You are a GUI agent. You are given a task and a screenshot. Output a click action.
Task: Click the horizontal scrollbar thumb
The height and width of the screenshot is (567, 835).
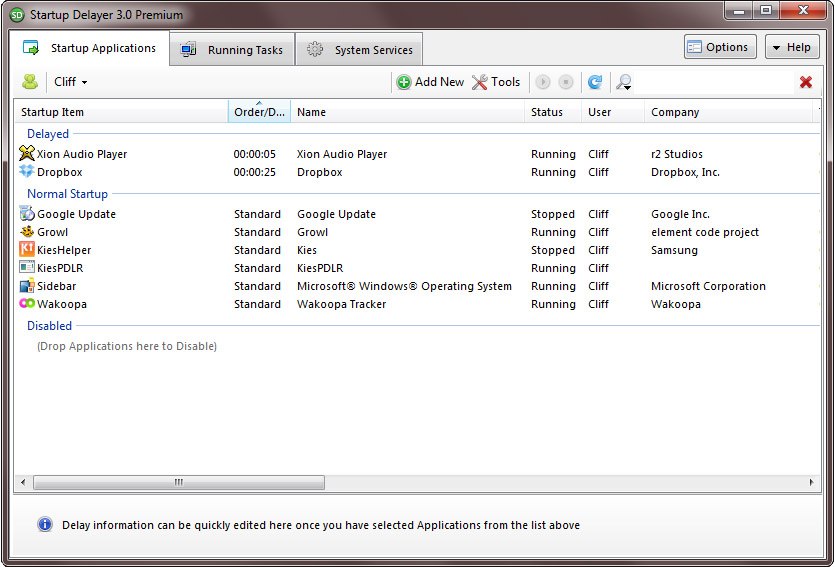(179, 482)
